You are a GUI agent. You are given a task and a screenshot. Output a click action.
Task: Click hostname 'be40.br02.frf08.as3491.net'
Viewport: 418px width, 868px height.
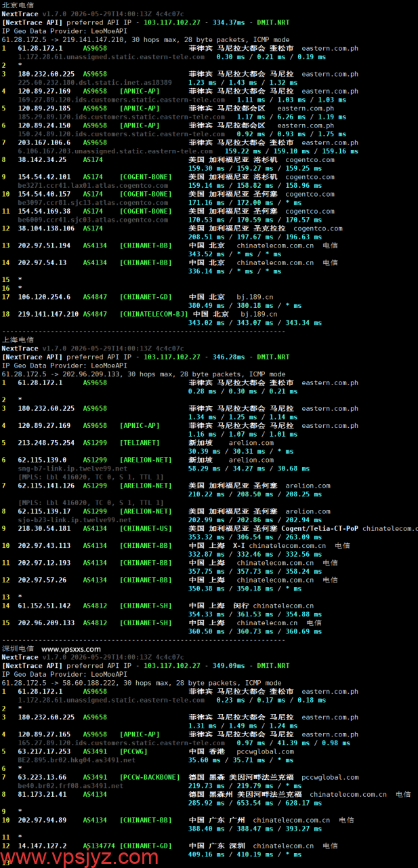click(70, 786)
